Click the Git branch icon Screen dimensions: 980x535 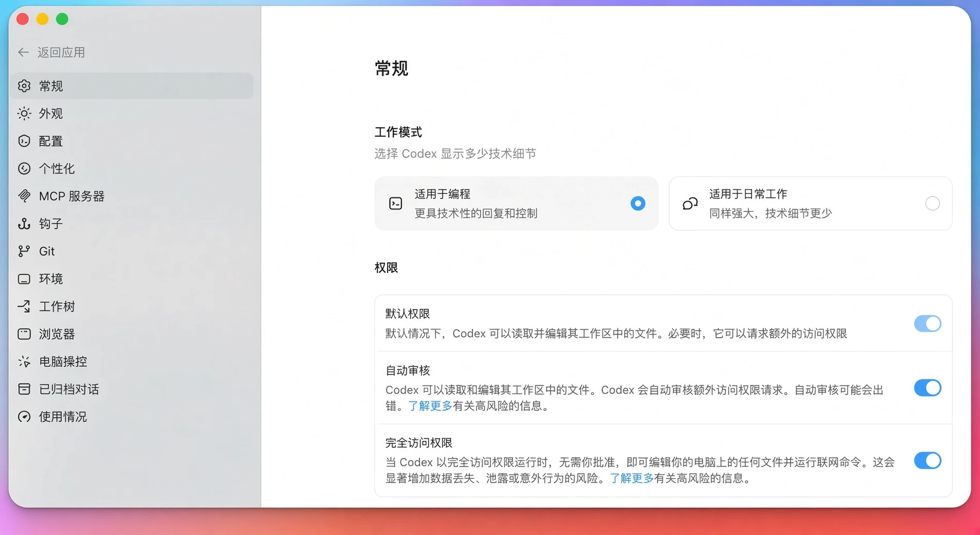click(x=24, y=251)
